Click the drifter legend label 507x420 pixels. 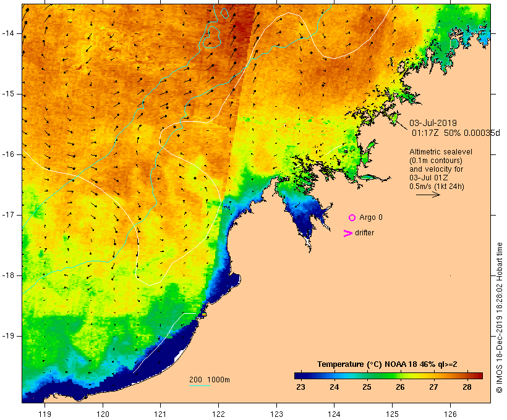coord(364,233)
